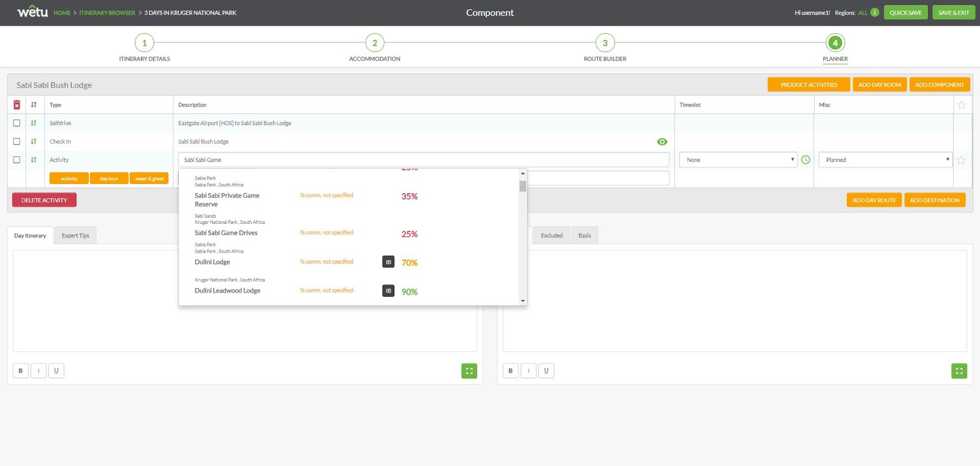
Task: Select the day tour type tag
Action: click(x=109, y=178)
